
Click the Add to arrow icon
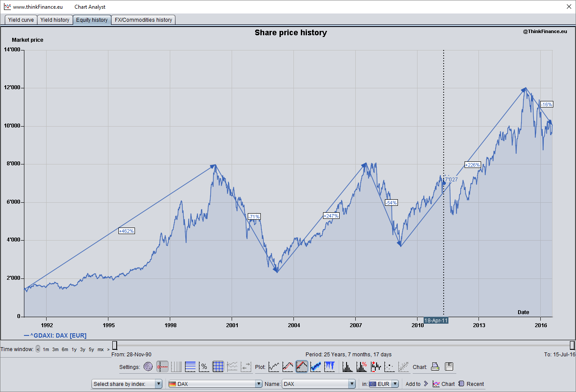click(426, 384)
